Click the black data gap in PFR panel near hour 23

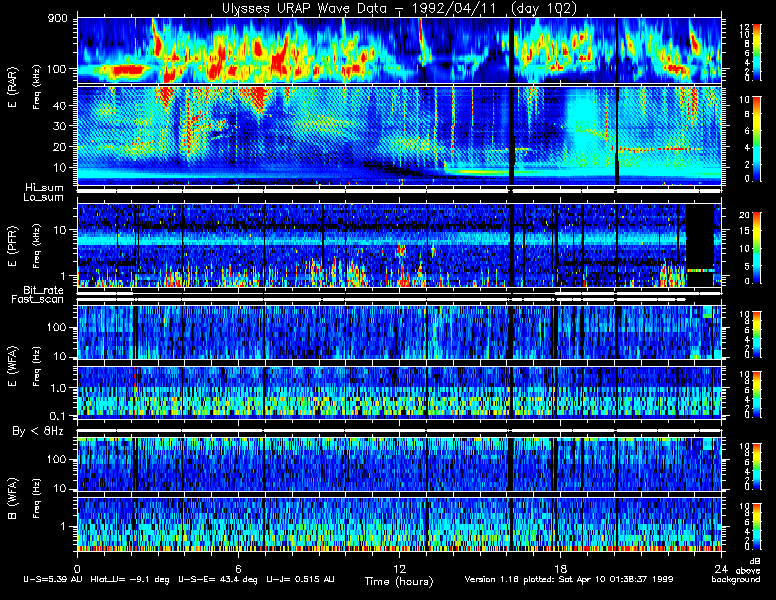(700, 245)
